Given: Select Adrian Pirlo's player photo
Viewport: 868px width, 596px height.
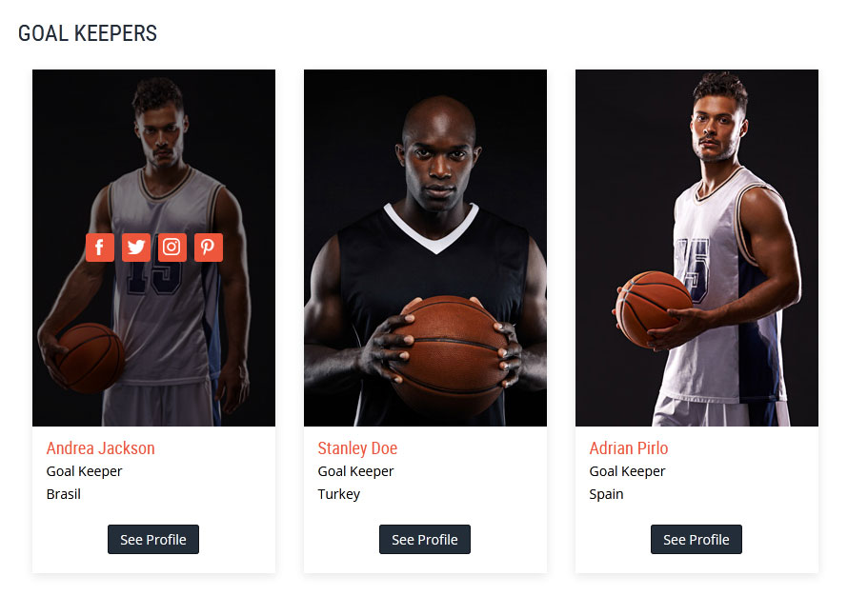Looking at the screenshot, I should coord(696,248).
